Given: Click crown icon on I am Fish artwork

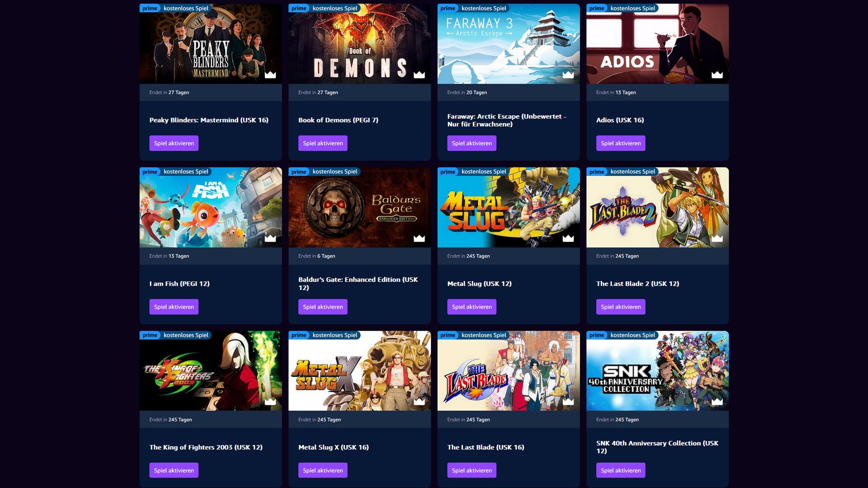Looking at the screenshot, I should (270, 238).
